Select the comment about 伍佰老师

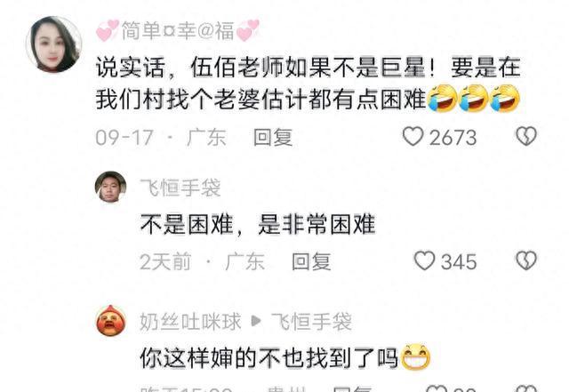[x=309, y=83]
